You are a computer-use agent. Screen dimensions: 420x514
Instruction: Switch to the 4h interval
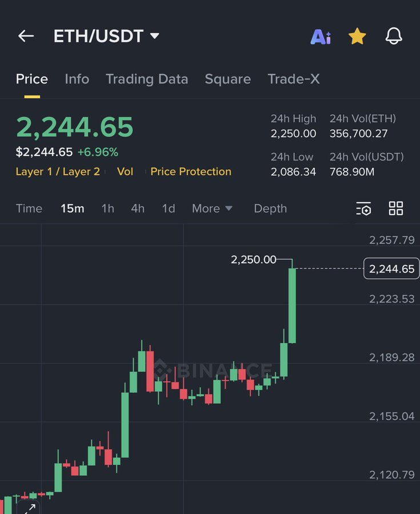[x=138, y=209]
